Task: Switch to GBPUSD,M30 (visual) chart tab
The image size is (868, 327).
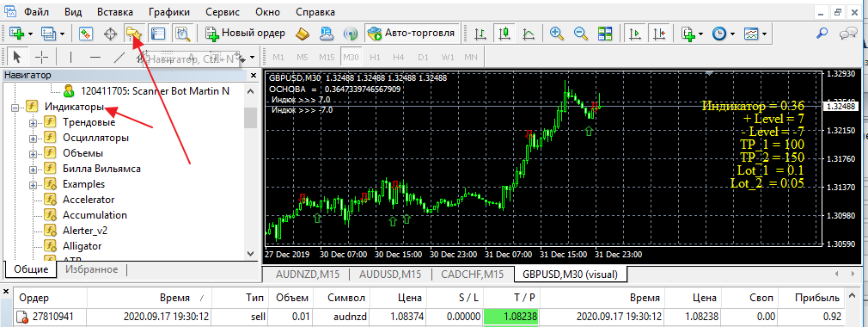Action: click(x=570, y=274)
